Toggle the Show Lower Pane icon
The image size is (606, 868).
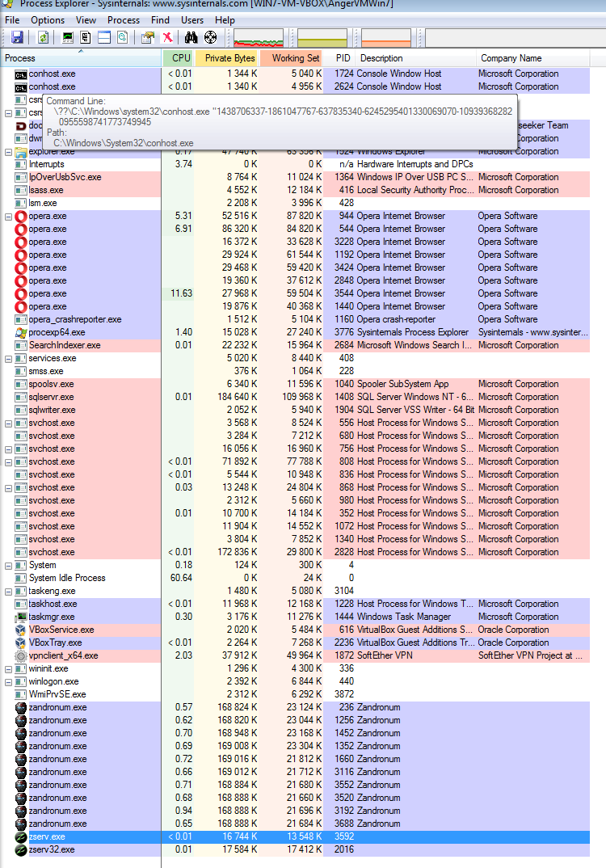(x=104, y=37)
